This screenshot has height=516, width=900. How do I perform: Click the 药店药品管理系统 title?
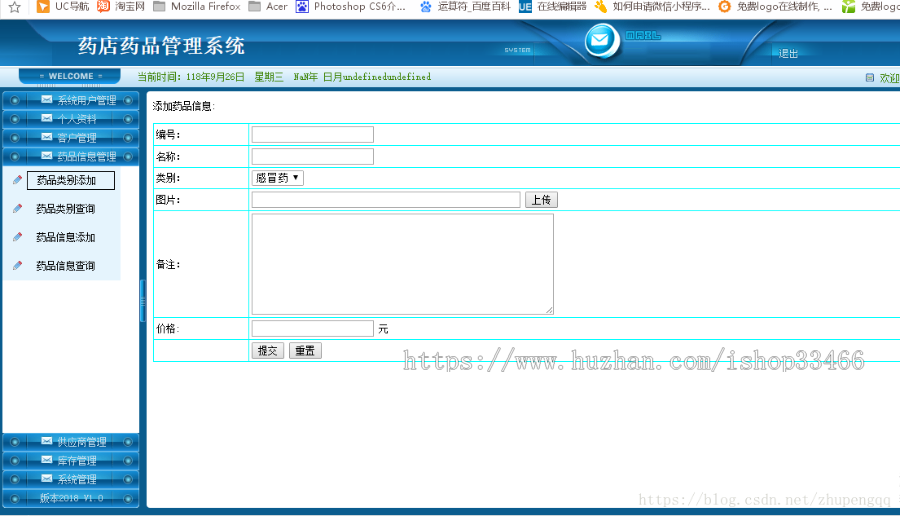click(x=161, y=46)
